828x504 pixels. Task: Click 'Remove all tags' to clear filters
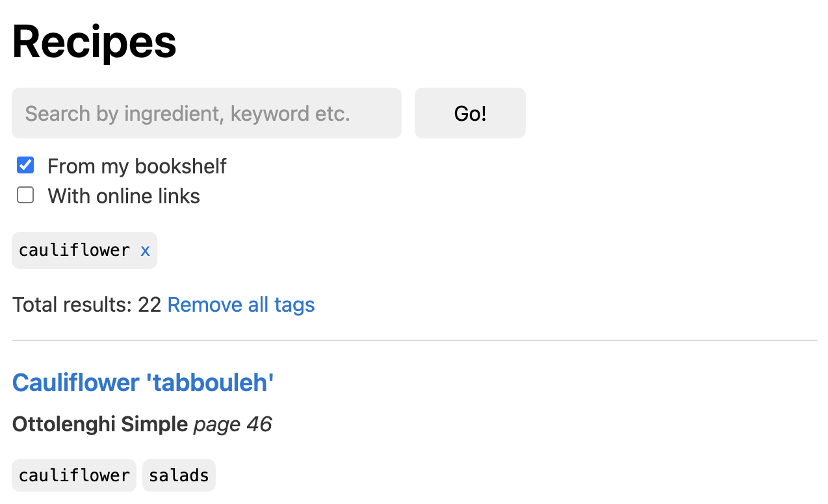coord(240,304)
